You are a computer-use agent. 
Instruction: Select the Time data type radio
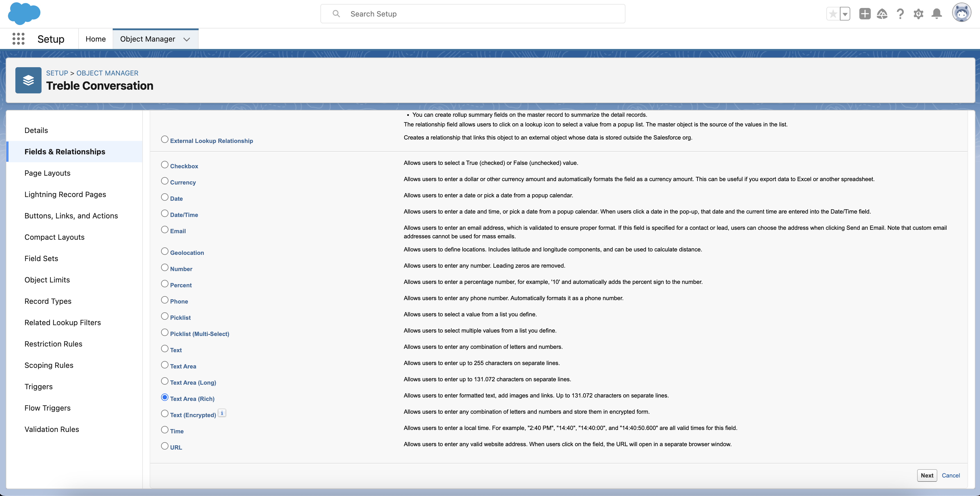pyautogui.click(x=165, y=430)
